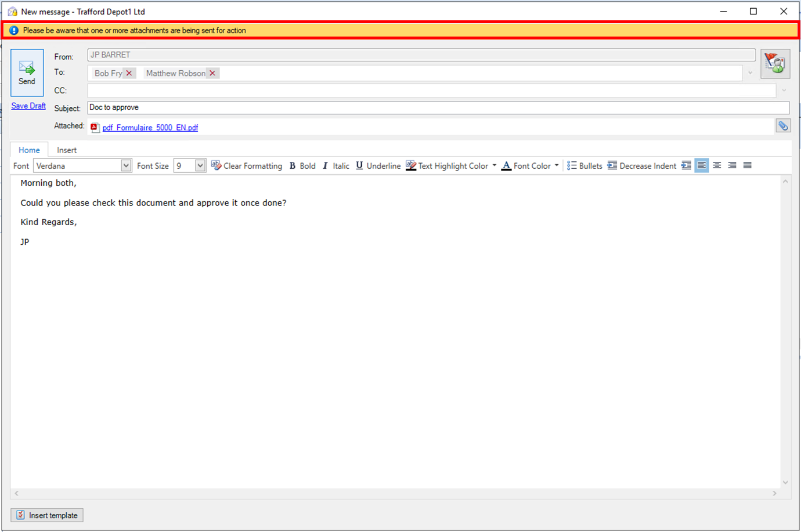Click the Save Draft link
This screenshot has width=801, height=532.
point(28,106)
